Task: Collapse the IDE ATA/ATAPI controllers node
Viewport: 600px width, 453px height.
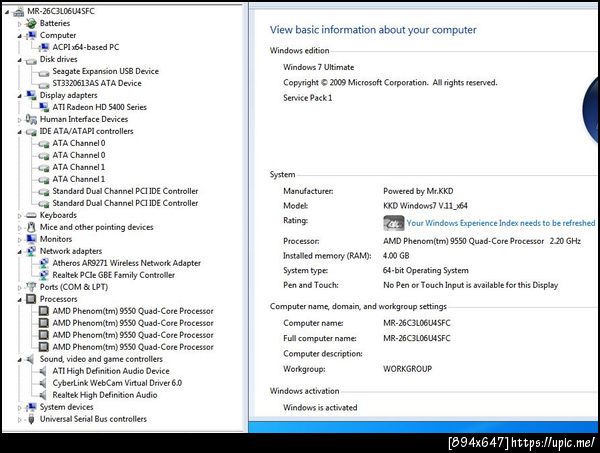Action: [x=20, y=132]
